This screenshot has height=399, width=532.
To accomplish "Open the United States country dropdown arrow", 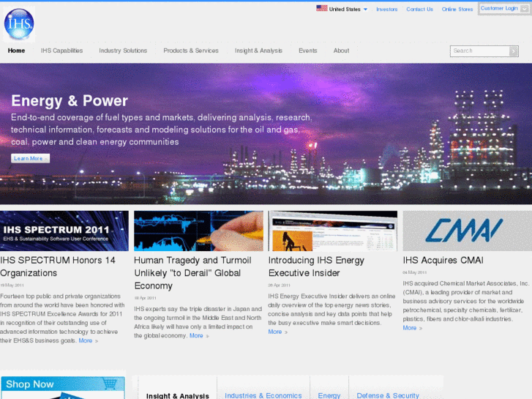I will tap(365, 10).
